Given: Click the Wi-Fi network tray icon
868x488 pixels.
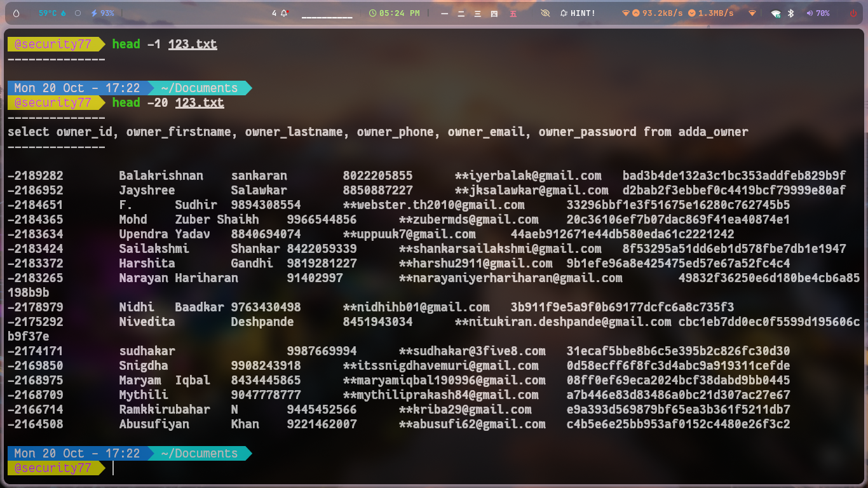Looking at the screenshot, I should pyautogui.click(x=775, y=13).
